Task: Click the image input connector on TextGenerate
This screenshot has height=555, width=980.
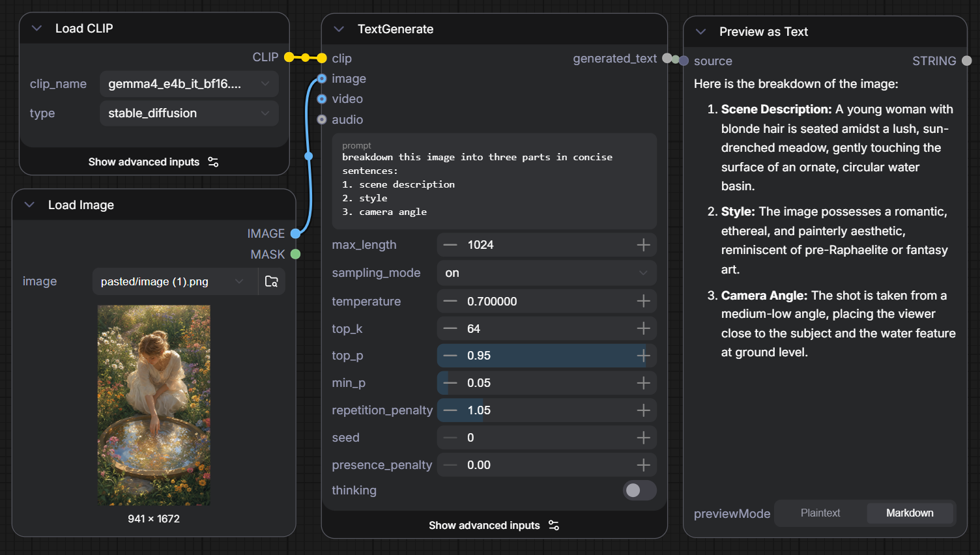Action: [x=322, y=79]
